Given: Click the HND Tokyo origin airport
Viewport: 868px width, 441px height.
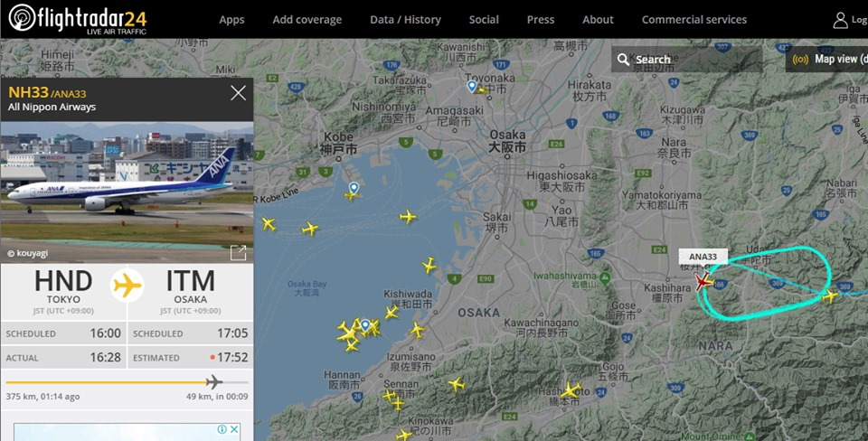Looking at the screenshot, I should click(63, 291).
